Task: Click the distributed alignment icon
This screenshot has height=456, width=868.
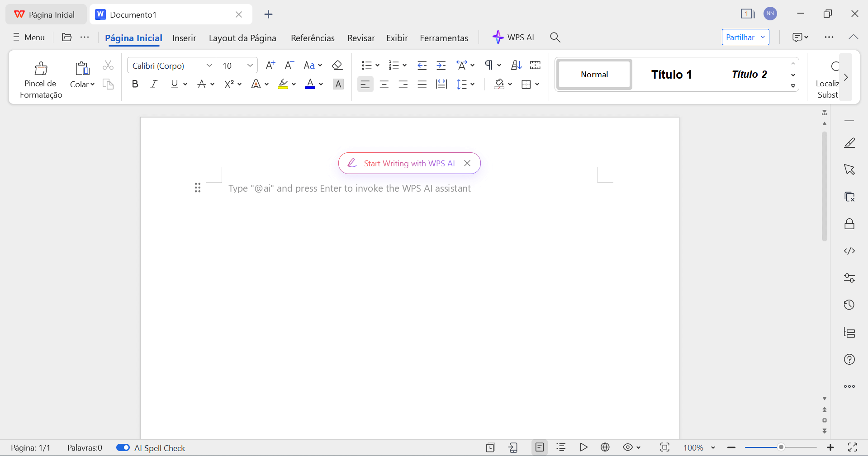Action: [x=441, y=84]
